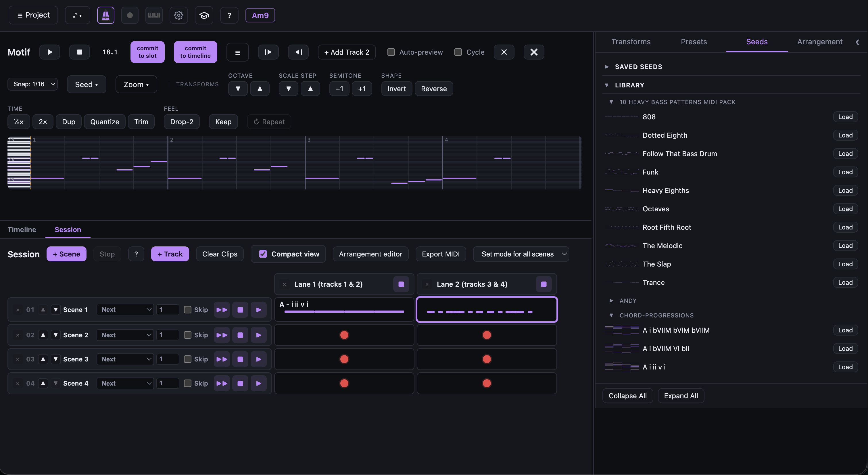Click commit to slot button
This screenshot has width=868, height=475.
tap(147, 52)
